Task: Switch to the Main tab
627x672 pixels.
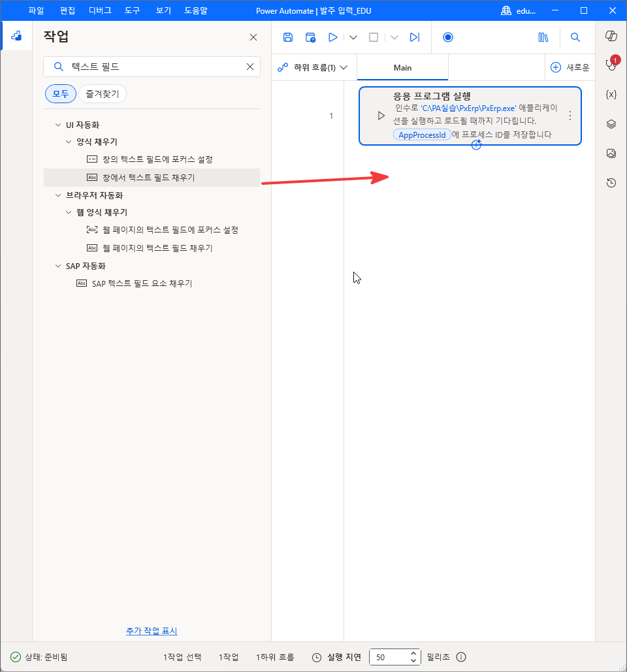Action: [402, 67]
